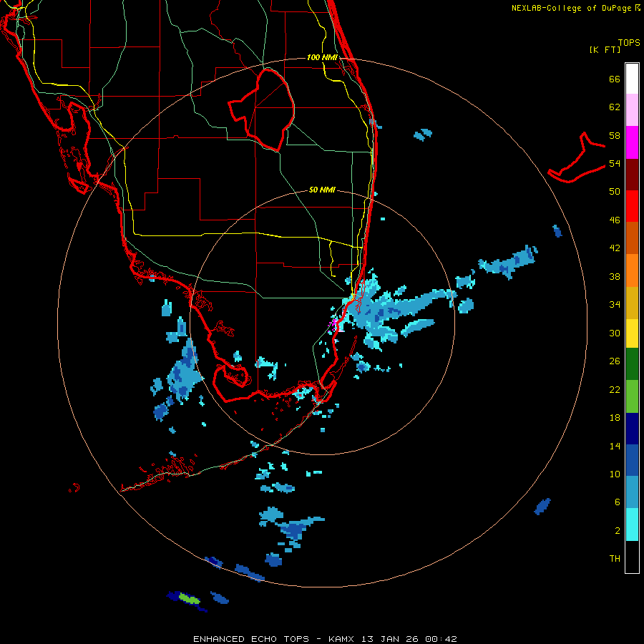Click the light green 22 kft legend swatch
This screenshot has height=644, width=644.
tap(632, 396)
